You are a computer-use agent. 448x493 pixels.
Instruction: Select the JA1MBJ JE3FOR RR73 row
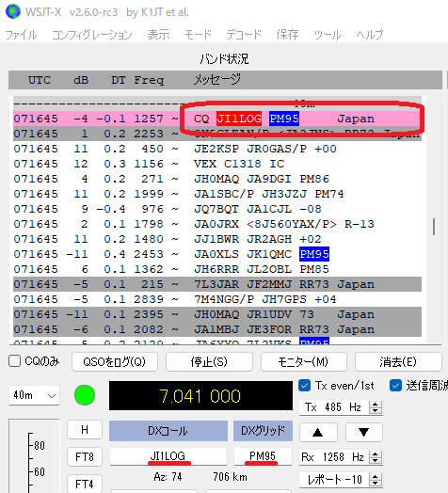pos(217,329)
